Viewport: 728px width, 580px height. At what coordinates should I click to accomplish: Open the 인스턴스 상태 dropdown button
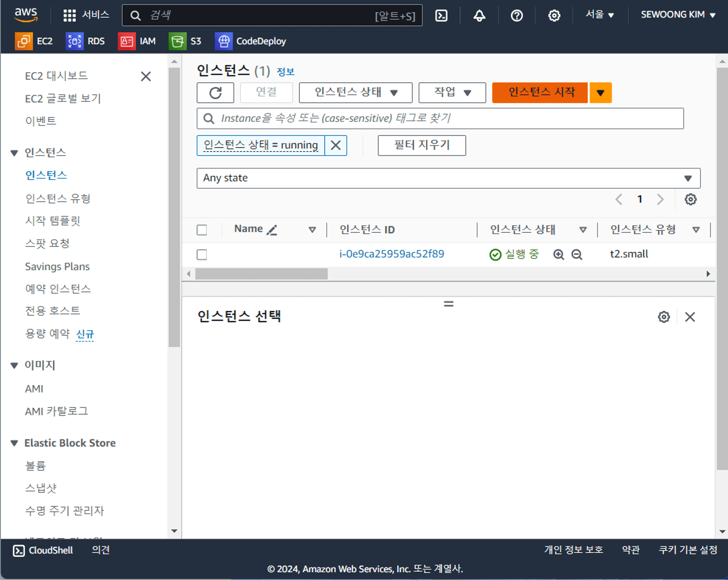pos(356,92)
